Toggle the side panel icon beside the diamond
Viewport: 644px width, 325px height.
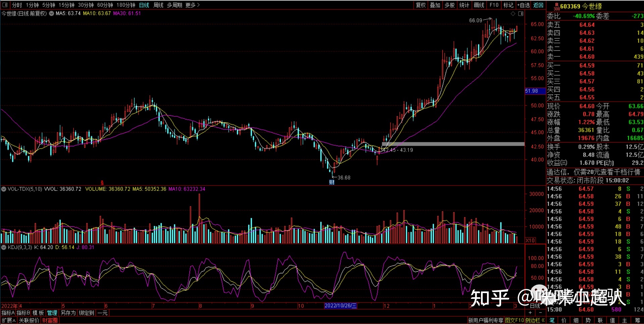click(x=521, y=14)
